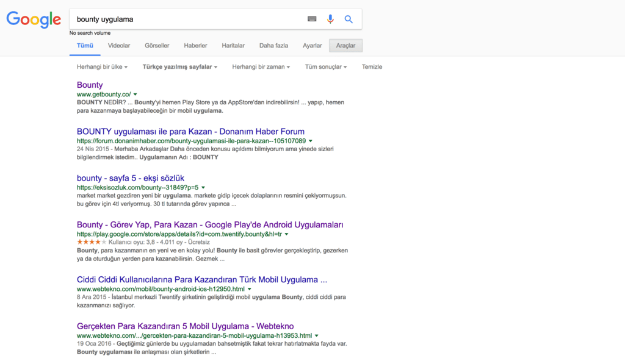Expand arrow next to gercekten-para-kazandiran URL
Viewport: 625px width, 364px height.
coord(317,336)
